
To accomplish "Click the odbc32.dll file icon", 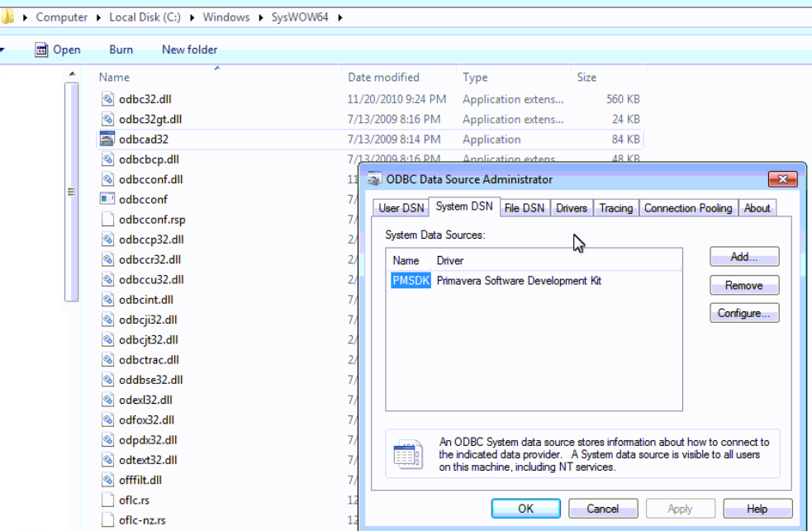I will point(107,99).
